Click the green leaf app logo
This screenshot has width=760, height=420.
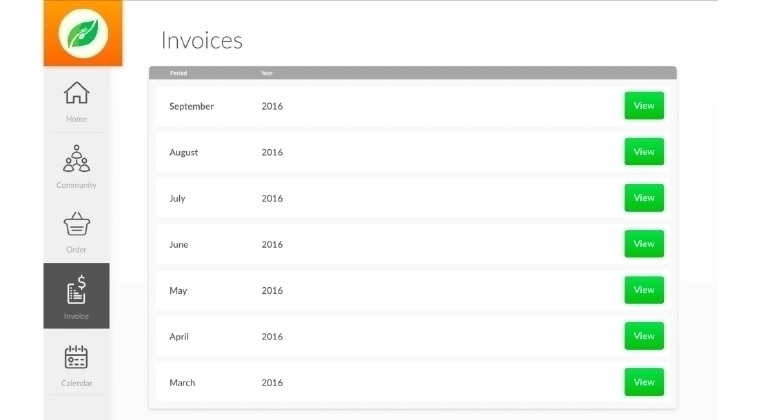82,35
